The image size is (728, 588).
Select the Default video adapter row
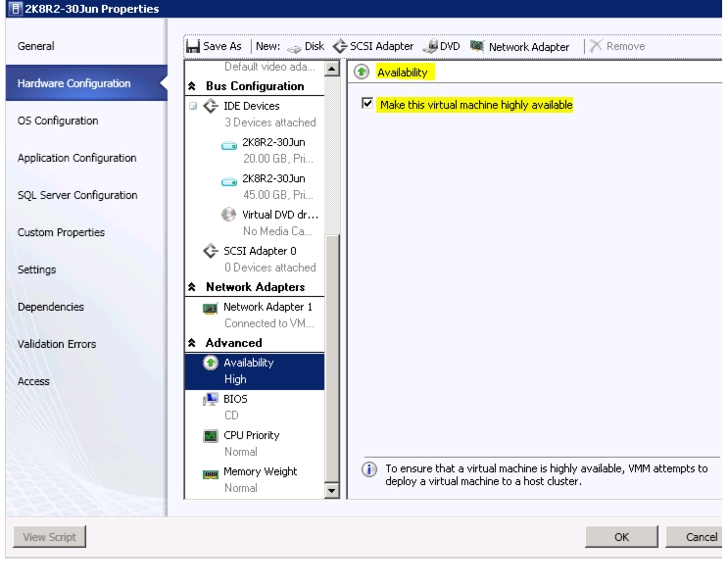255,67
